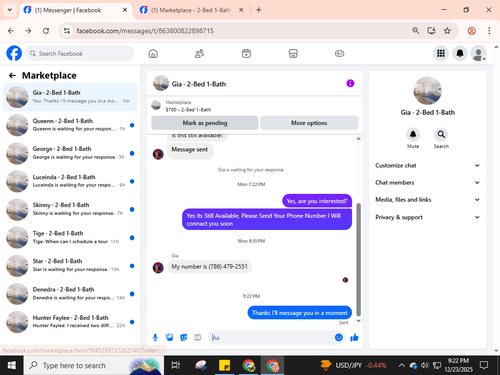The image size is (500, 375).
Task: Open the Windows notification center
Action: click(484, 365)
